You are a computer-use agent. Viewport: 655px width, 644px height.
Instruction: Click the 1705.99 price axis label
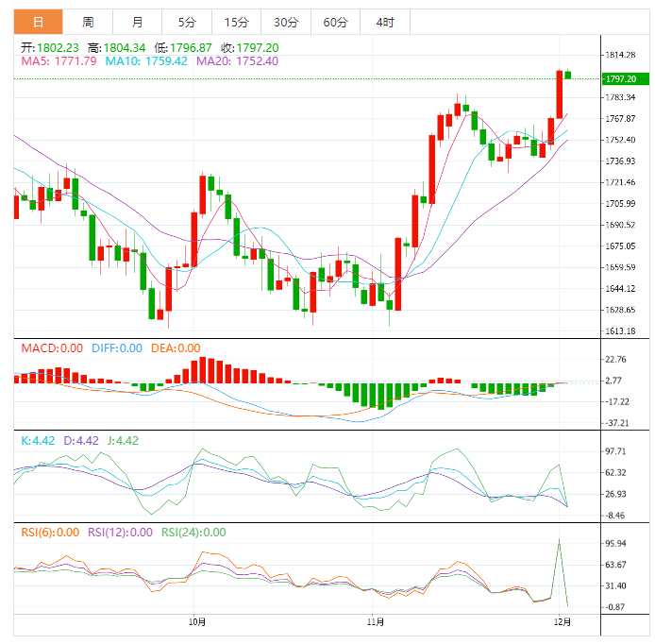(x=620, y=204)
